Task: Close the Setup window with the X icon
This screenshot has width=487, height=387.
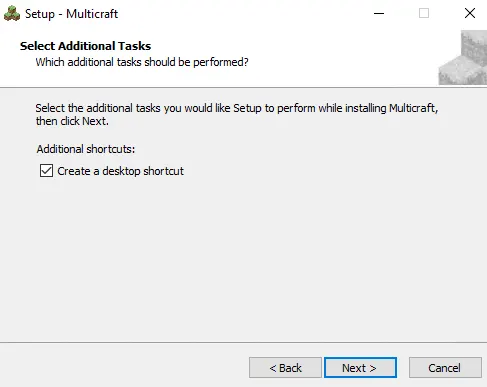Action: coord(470,13)
